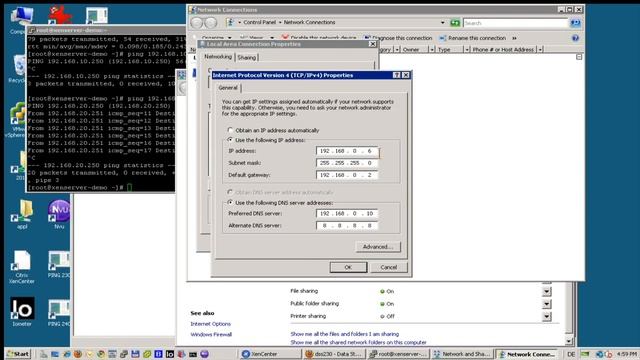
Task: Open the Owner column dropdown arrow
Action: tap(432, 50)
